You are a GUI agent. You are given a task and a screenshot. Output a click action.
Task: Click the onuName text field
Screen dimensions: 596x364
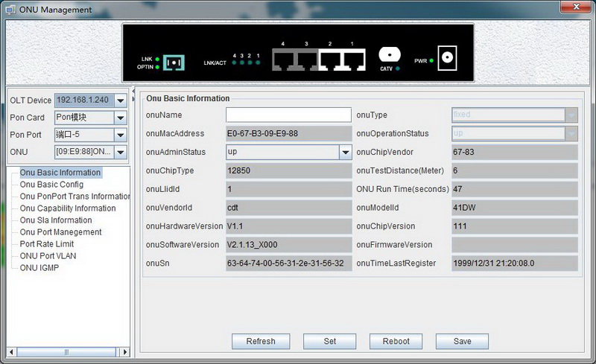pyautogui.click(x=288, y=115)
